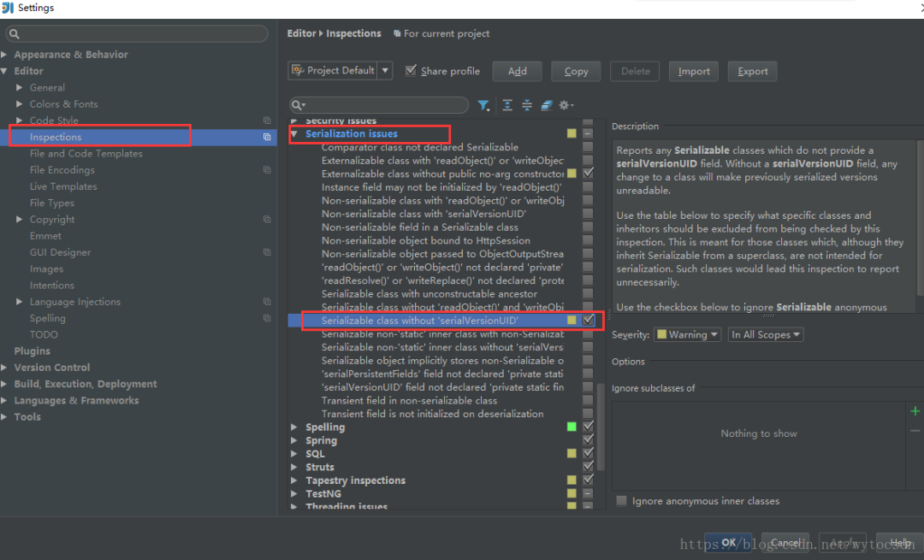Click the settings search field at top left
Image resolution: width=924 pixels, height=560 pixels.
pos(137,34)
